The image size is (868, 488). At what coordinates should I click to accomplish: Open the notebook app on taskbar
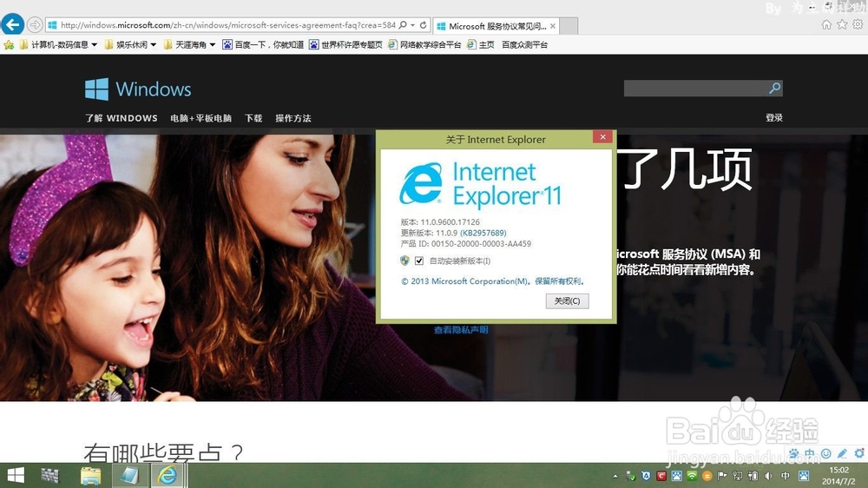pos(129,475)
